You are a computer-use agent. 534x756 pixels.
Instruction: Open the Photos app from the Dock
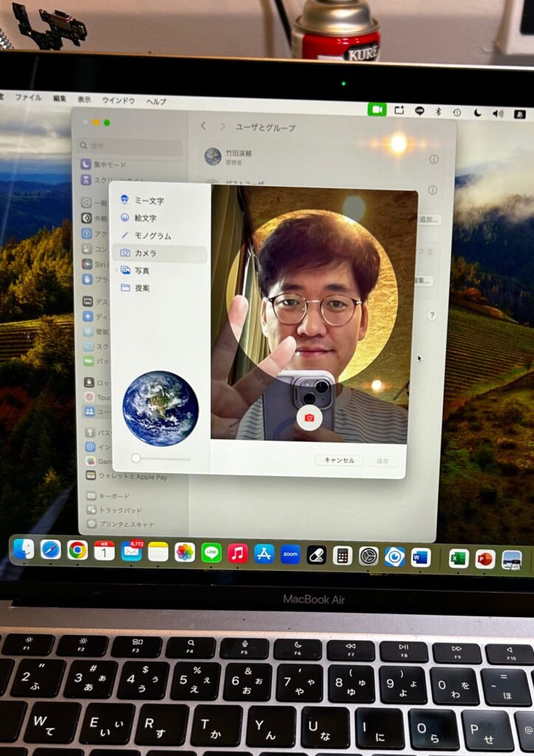(x=185, y=552)
